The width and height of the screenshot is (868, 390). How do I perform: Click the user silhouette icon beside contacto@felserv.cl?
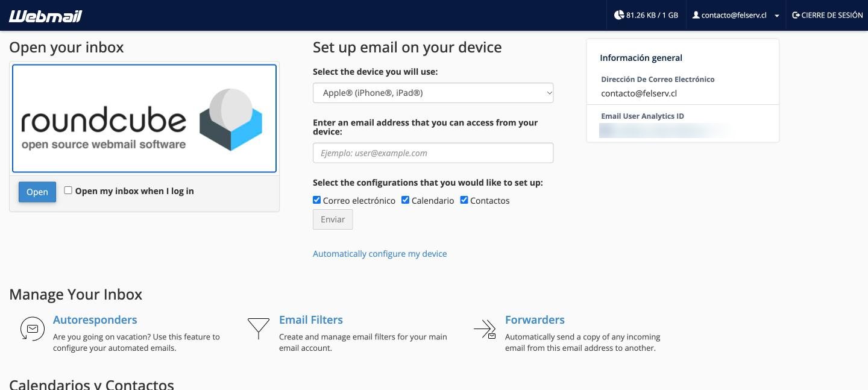[x=696, y=15]
